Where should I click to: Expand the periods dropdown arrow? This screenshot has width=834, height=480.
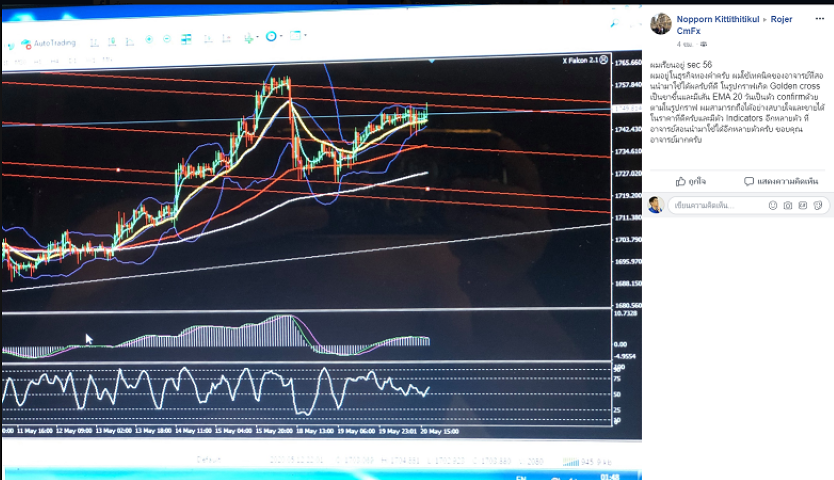pos(281,36)
